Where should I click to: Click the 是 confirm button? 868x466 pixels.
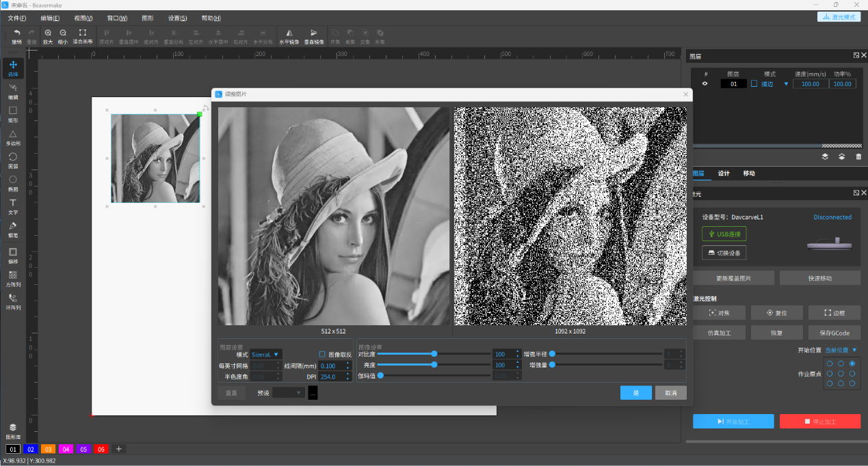click(x=635, y=393)
